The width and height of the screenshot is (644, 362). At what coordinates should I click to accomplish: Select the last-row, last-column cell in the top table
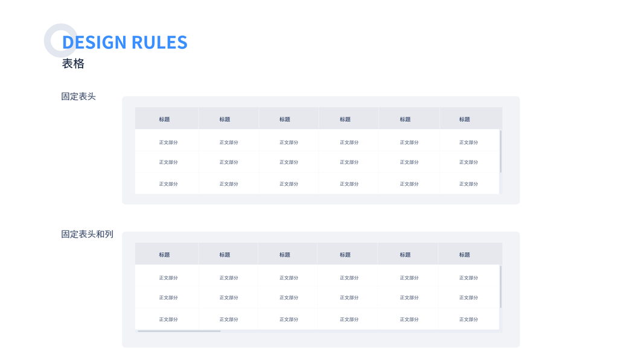point(468,184)
